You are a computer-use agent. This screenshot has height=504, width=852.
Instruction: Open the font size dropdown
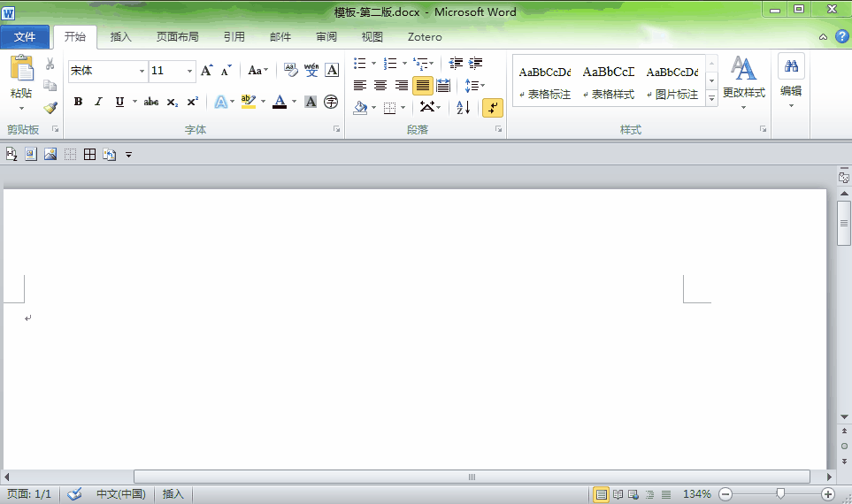point(189,71)
